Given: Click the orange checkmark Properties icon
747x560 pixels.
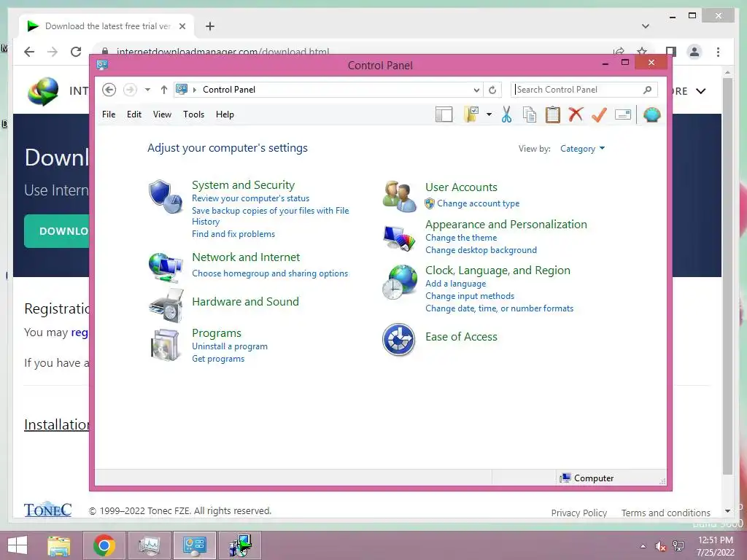Looking at the screenshot, I should [x=599, y=114].
